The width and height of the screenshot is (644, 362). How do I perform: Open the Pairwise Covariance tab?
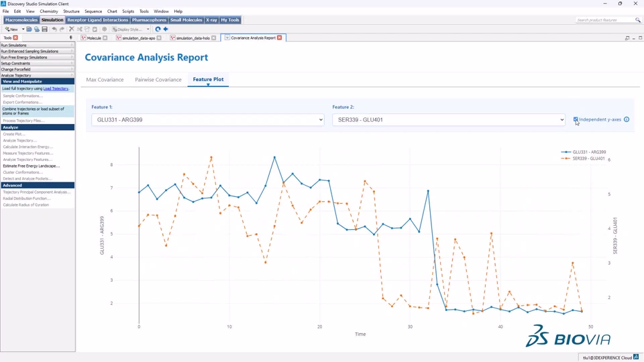158,80
